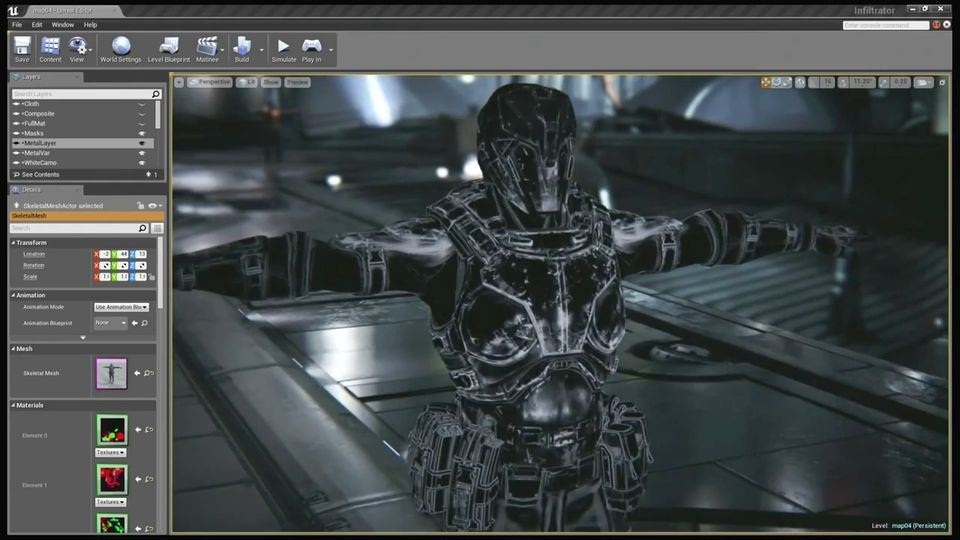960x540 pixels.
Task: Click the lock icon in Details header
Action: tap(141, 206)
